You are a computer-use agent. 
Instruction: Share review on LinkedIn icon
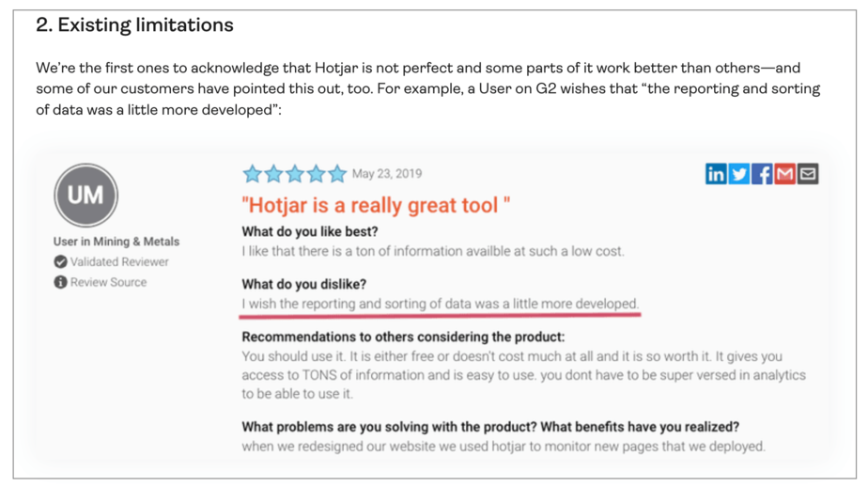pos(715,174)
